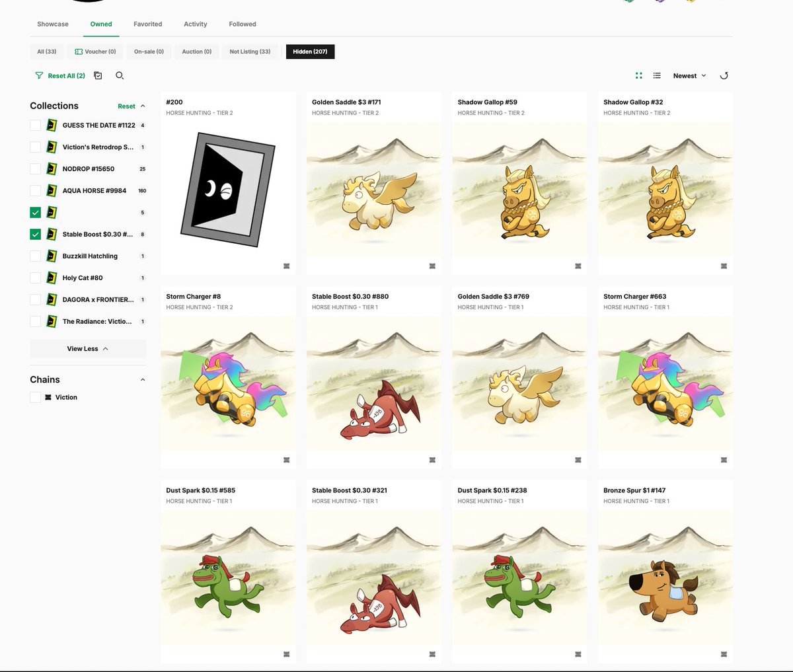Viewport: 793px width, 672px height.
Task: Open the Newest sort dropdown
Action: point(690,76)
